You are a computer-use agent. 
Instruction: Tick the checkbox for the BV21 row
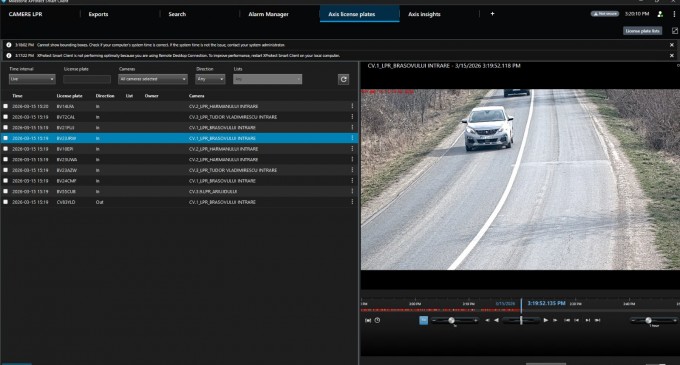[x=6, y=127]
